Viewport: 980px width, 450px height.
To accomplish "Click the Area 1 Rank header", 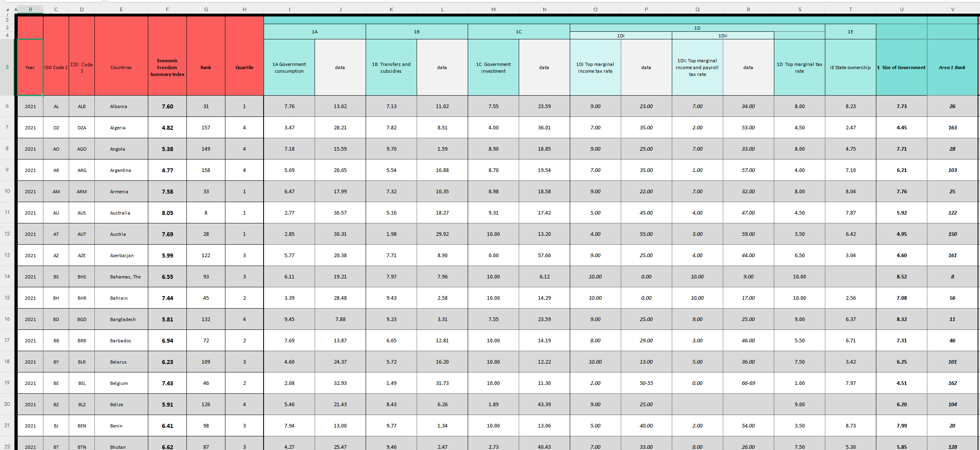I will [952, 67].
